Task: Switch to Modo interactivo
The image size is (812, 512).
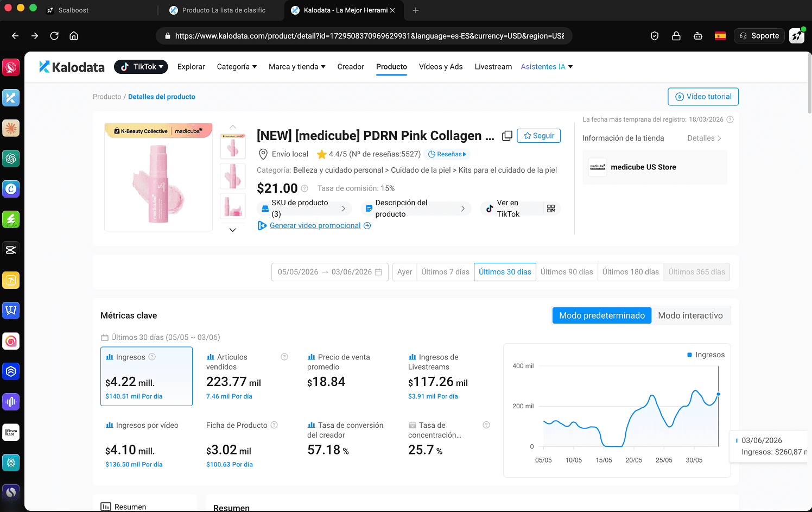Action: click(x=690, y=315)
